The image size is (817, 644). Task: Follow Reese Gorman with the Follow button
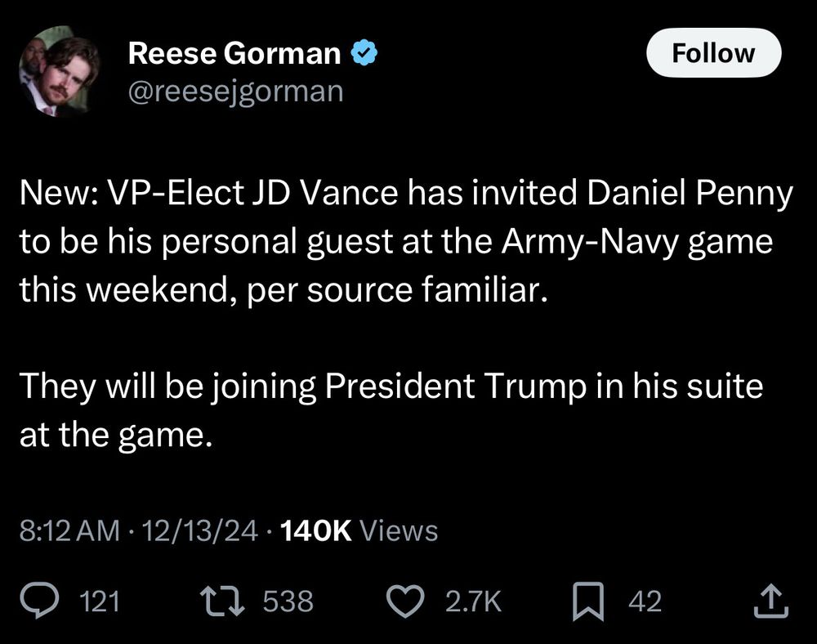[x=713, y=53]
